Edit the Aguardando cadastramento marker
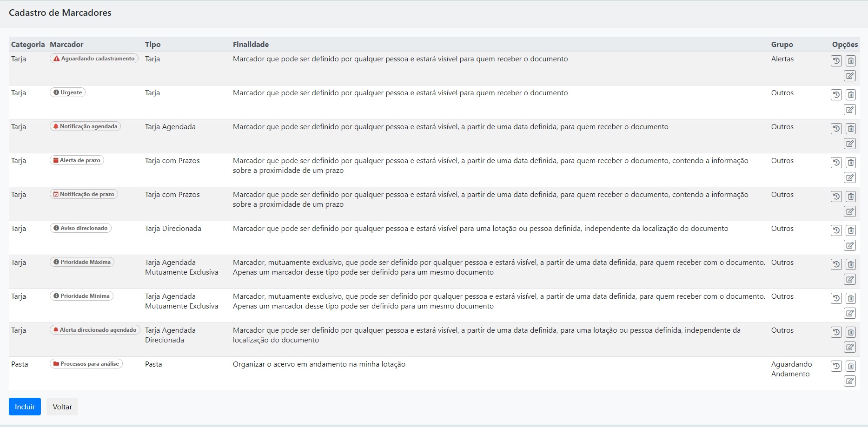Screen dimensions: 868x427 849,76
